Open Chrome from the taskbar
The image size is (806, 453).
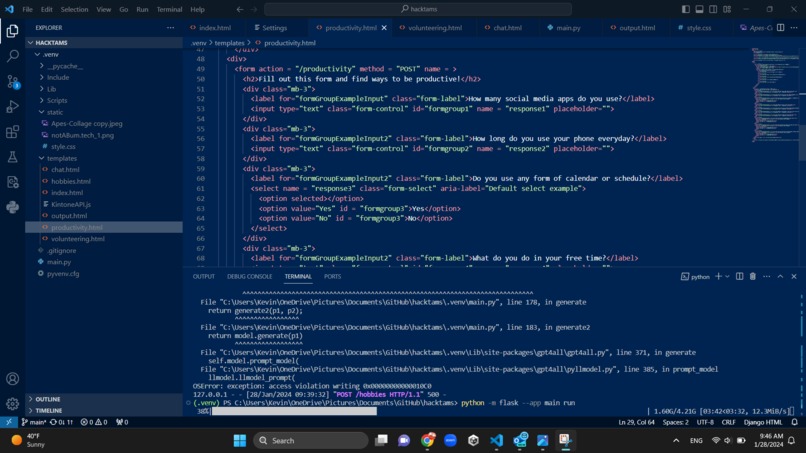pyautogui.click(x=427, y=441)
